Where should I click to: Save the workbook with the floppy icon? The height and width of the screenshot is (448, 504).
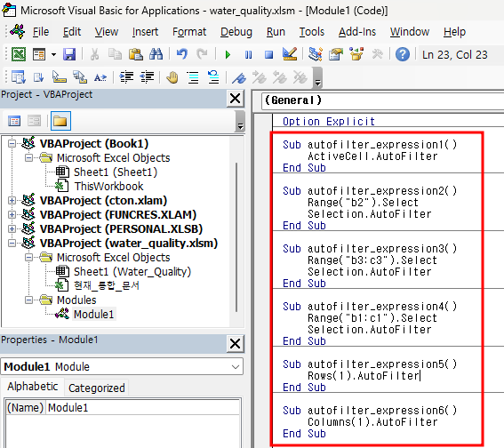point(69,54)
